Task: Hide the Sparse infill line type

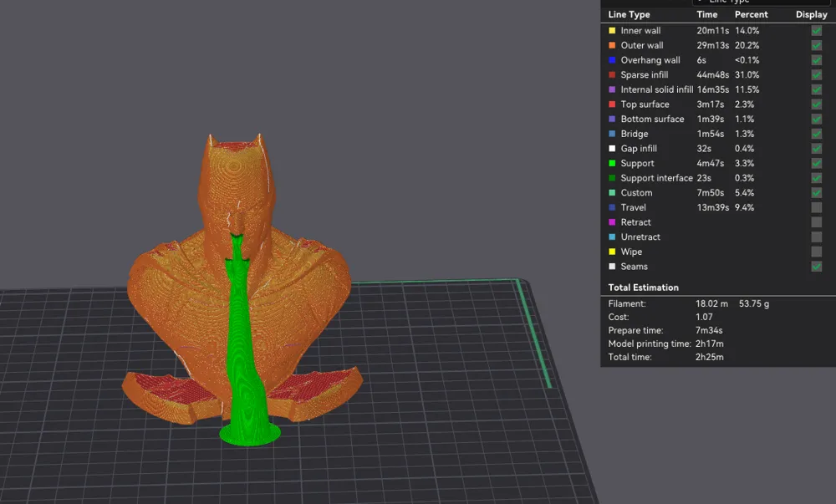Action: coord(816,75)
